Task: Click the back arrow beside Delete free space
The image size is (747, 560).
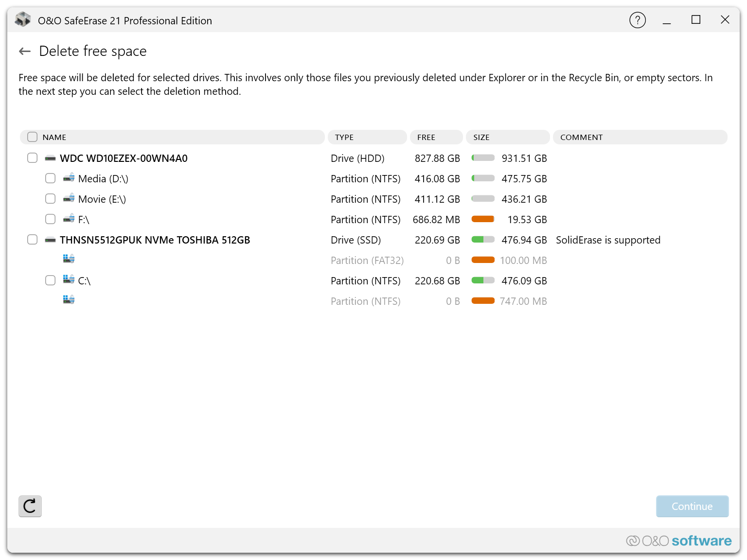Action: [x=25, y=52]
